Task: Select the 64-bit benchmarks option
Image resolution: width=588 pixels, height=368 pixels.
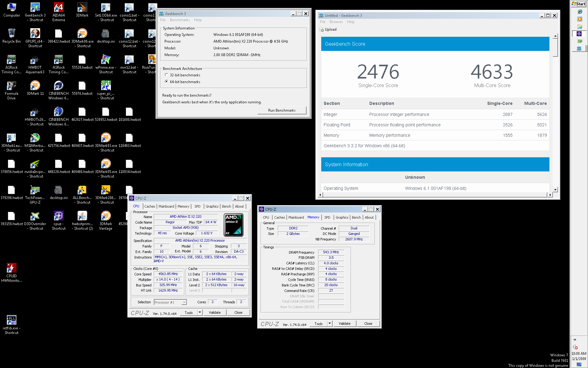Action: pyautogui.click(x=167, y=82)
